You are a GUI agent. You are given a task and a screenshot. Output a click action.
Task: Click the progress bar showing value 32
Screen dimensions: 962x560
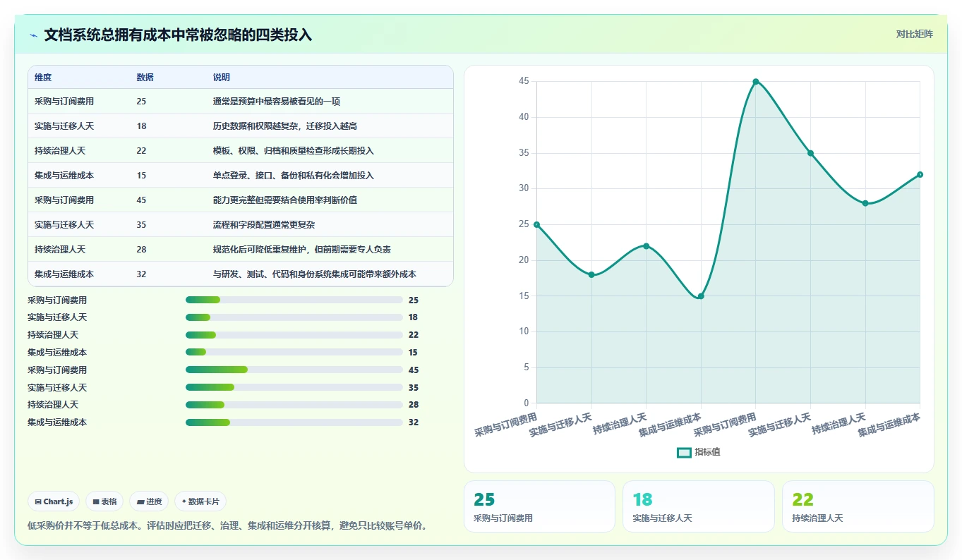pos(294,422)
